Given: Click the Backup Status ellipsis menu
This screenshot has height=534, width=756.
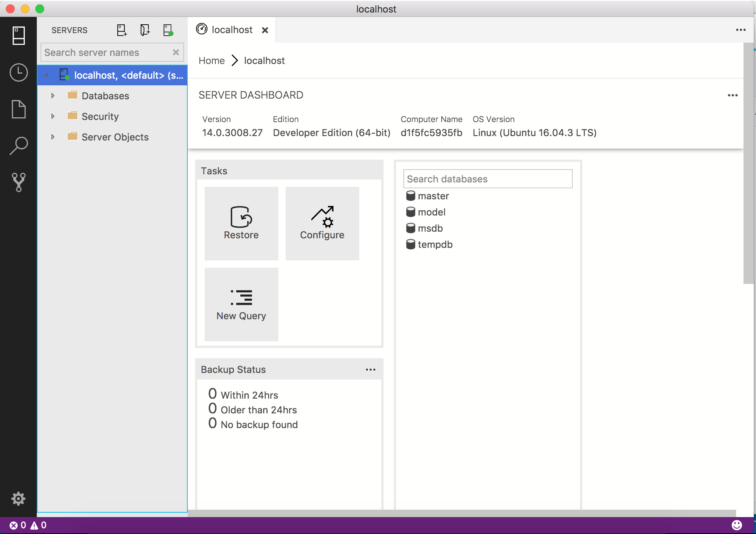Looking at the screenshot, I should (371, 369).
